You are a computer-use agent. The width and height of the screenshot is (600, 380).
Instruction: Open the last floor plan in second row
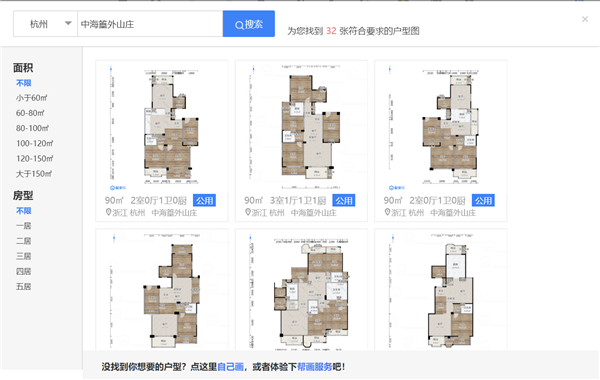coord(440,291)
